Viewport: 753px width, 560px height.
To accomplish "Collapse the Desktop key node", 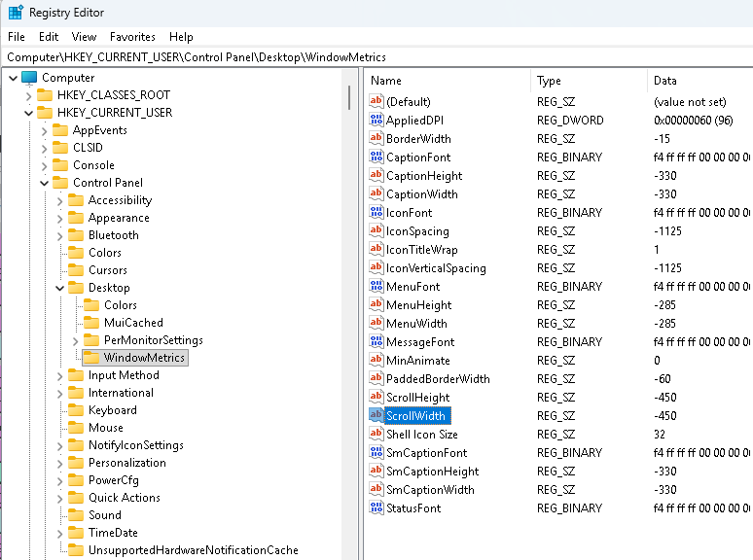I will 60,288.
